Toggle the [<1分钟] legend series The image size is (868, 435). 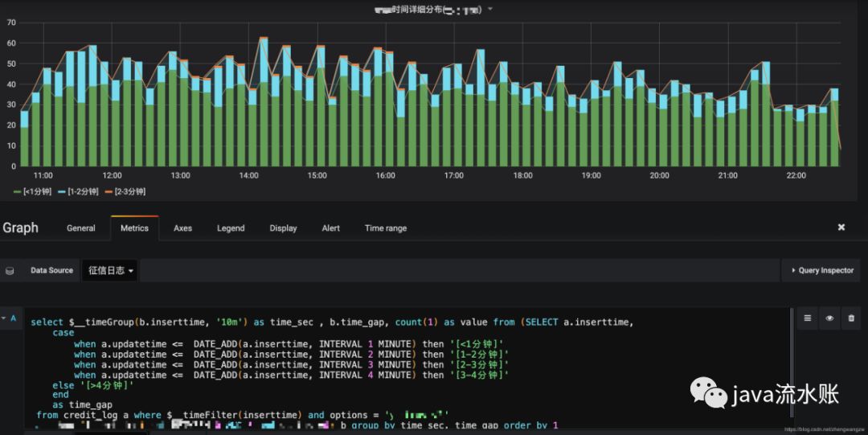39,191
